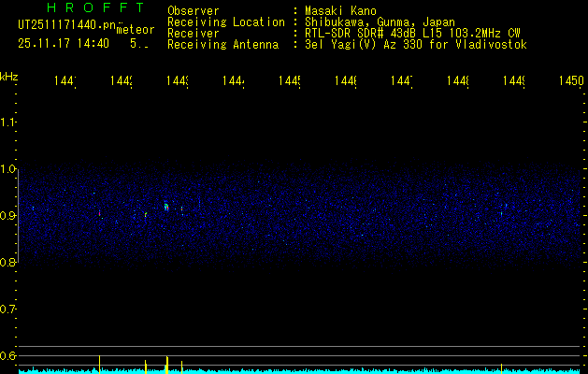Select the 3el Yagi antenna description
Image resolution: width=588 pixels, height=374 pixels.
[415, 45]
